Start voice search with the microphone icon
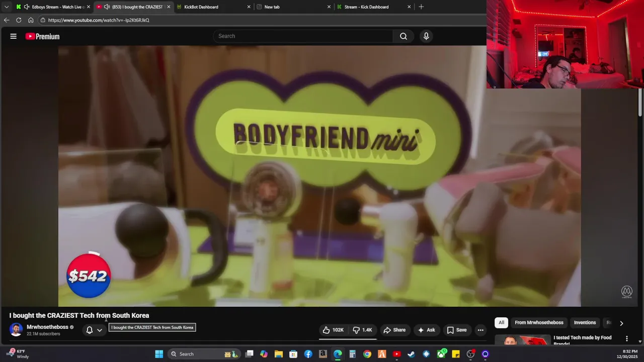The height and width of the screenshot is (362, 644). click(426, 36)
